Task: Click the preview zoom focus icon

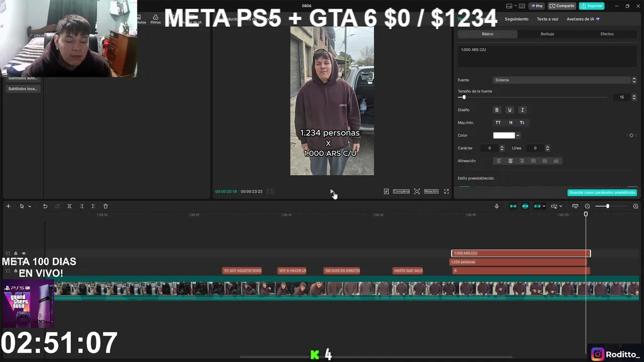Action: coord(417,192)
